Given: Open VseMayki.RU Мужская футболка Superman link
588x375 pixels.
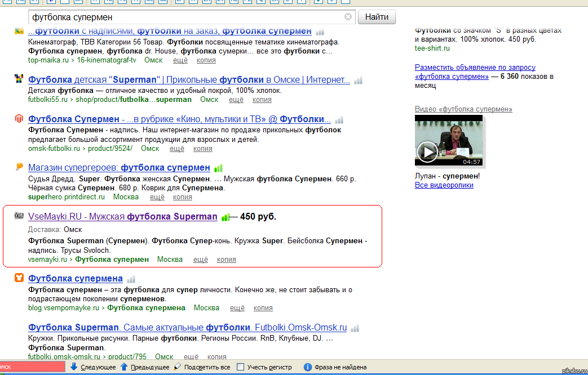Looking at the screenshot, I should (x=123, y=217).
